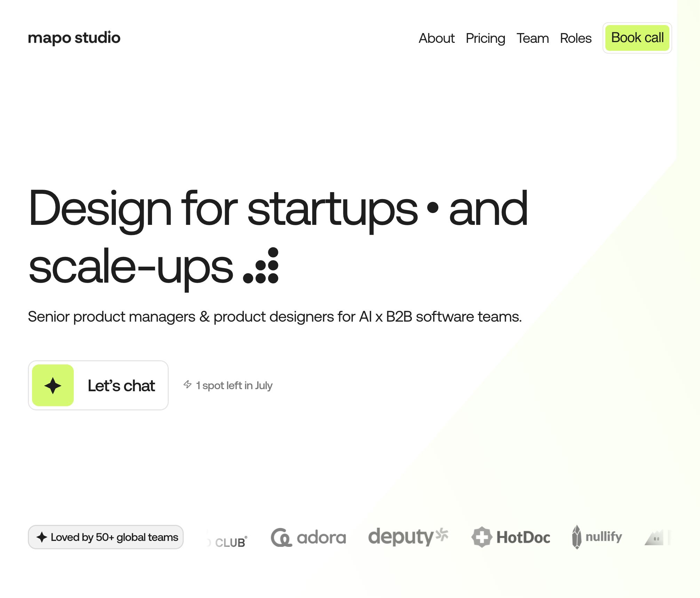The width and height of the screenshot is (700, 598).
Task: Click the partially visible CLUB logo
Action: pyautogui.click(x=227, y=542)
